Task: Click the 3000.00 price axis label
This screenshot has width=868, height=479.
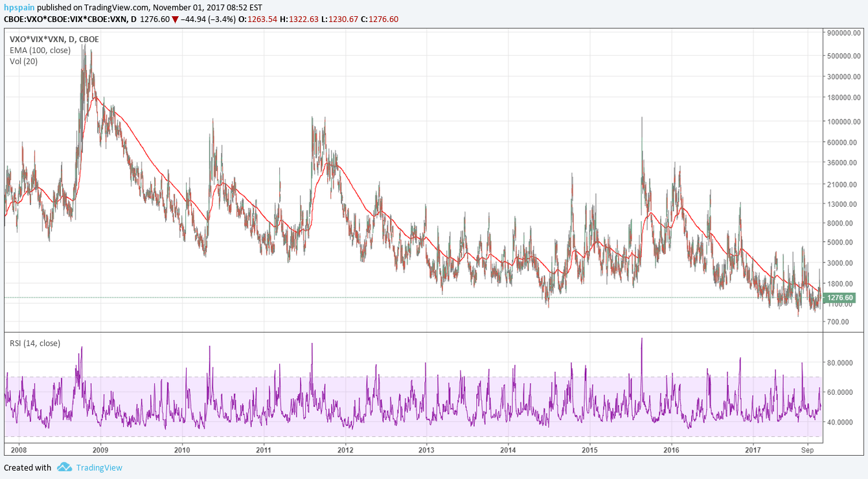Action: pos(841,263)
